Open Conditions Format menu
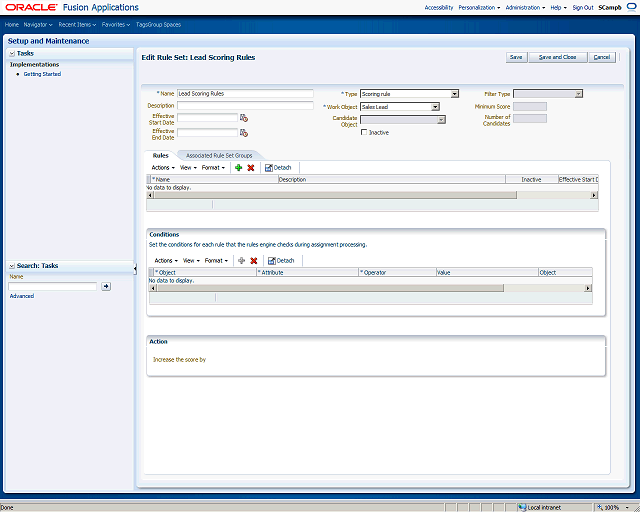This screenshot has height=512, width=640. click(216, 260)
